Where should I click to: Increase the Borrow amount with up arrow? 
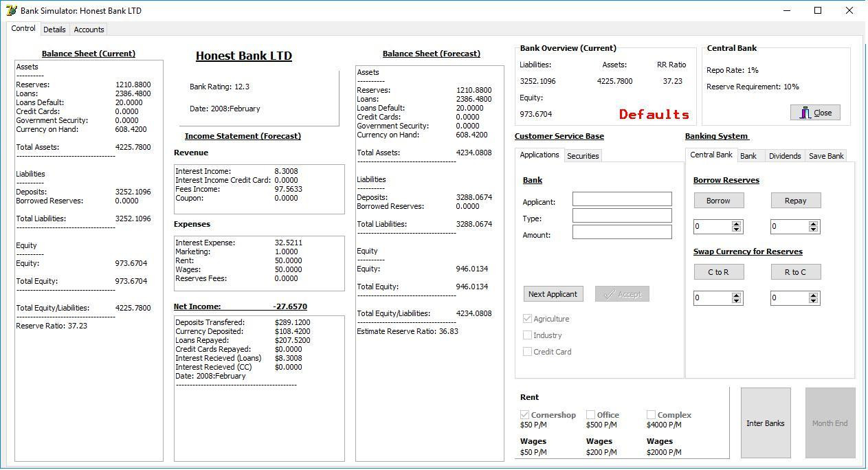737,223
